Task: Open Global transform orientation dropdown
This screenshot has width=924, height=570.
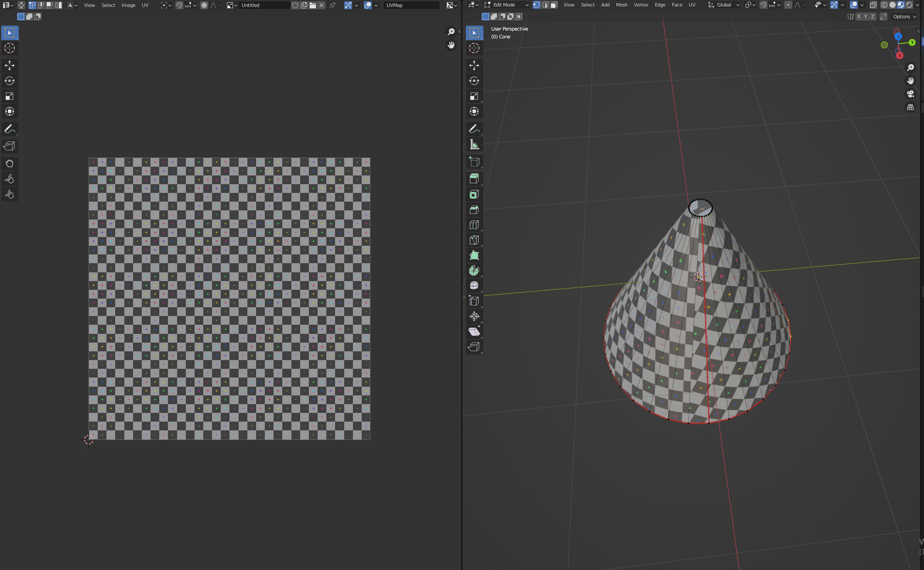Action: pyautogui.click(x=724, y=5)
